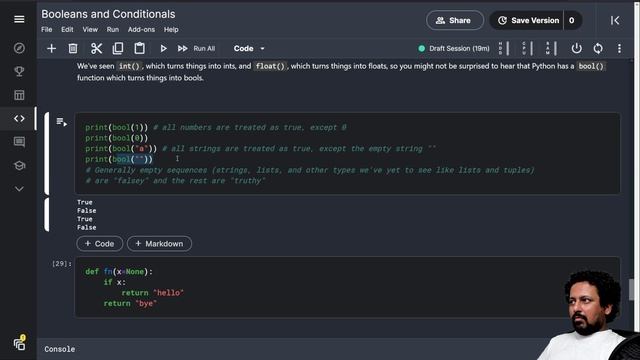The image size is (640, 360).
Task: Add a new cell with plus icon
Action: coord(51,49)
